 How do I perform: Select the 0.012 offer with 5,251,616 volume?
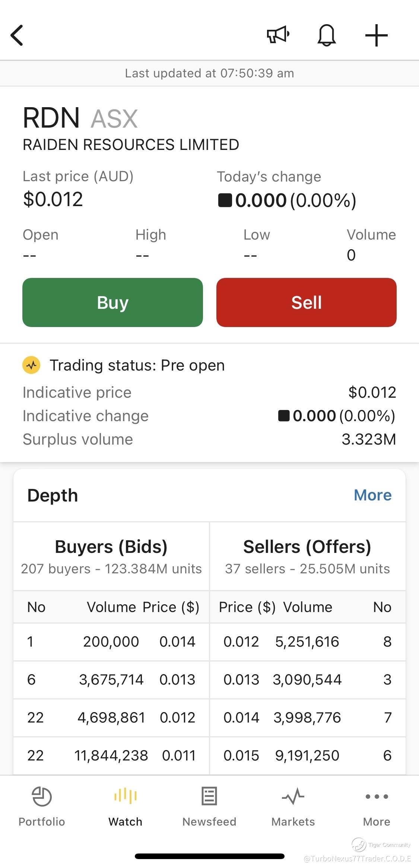pos(307,642)
